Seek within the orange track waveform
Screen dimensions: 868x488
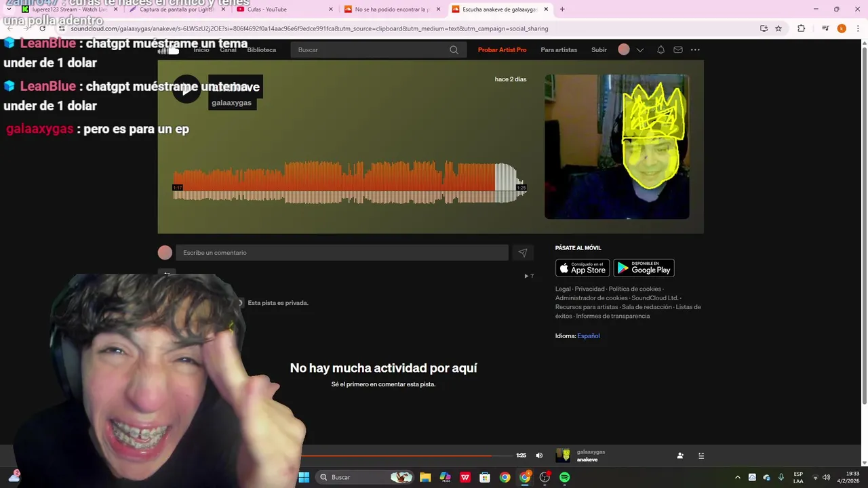pyautogui.click(x=349, y=183)
